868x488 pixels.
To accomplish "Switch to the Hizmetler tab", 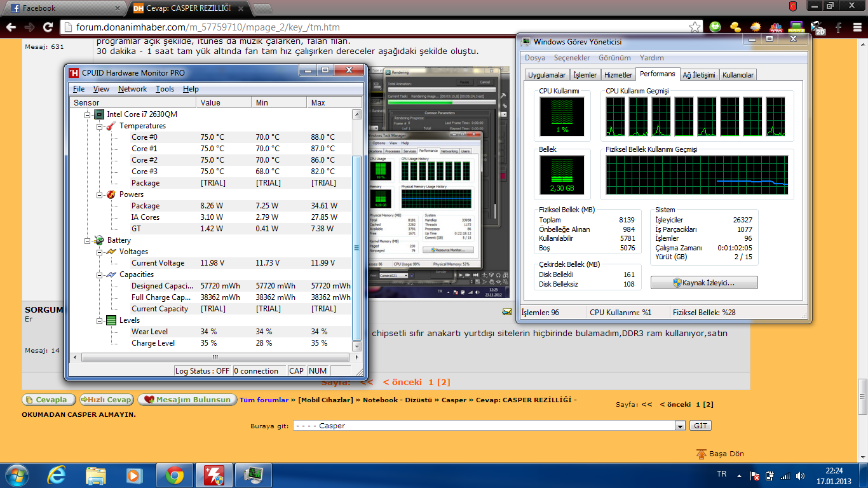I will point(618,75).
